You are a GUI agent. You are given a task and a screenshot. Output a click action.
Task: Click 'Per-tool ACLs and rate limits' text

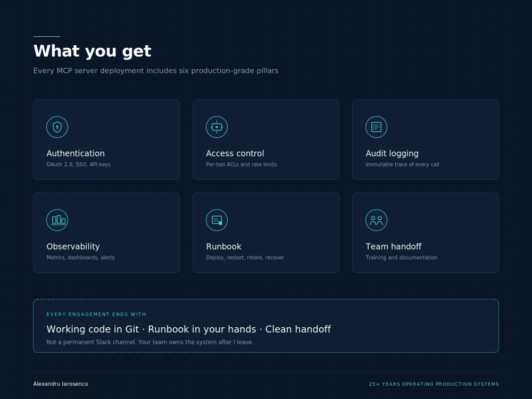coord(241,164)
